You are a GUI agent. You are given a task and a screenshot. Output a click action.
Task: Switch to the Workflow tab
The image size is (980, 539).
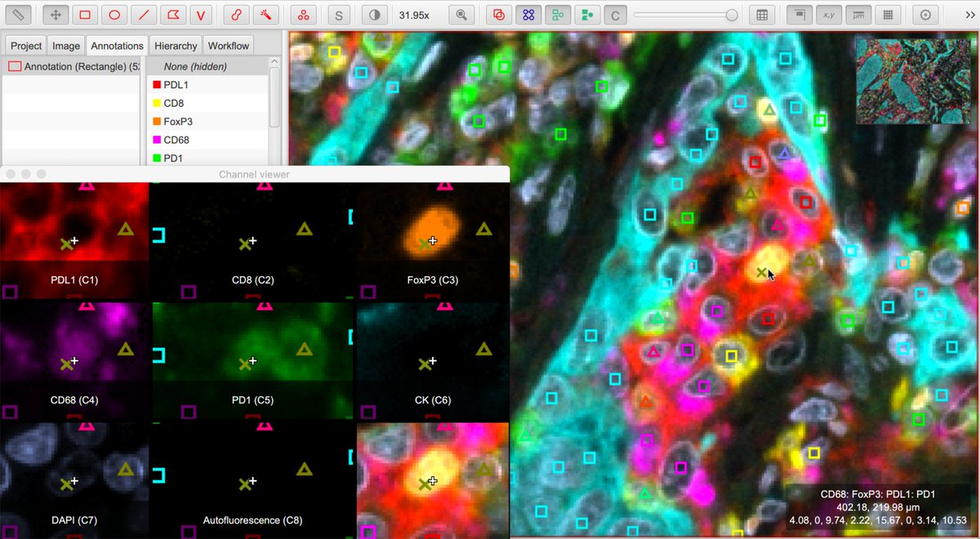tap(228, 45)
